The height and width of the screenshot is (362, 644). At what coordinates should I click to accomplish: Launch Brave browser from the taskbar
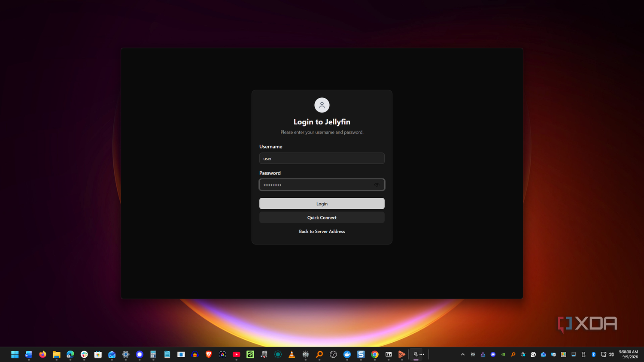[x=209, y=354]
